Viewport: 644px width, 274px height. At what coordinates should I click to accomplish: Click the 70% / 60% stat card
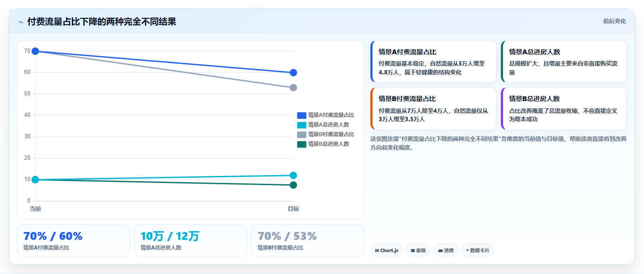(x=74, y=240)
